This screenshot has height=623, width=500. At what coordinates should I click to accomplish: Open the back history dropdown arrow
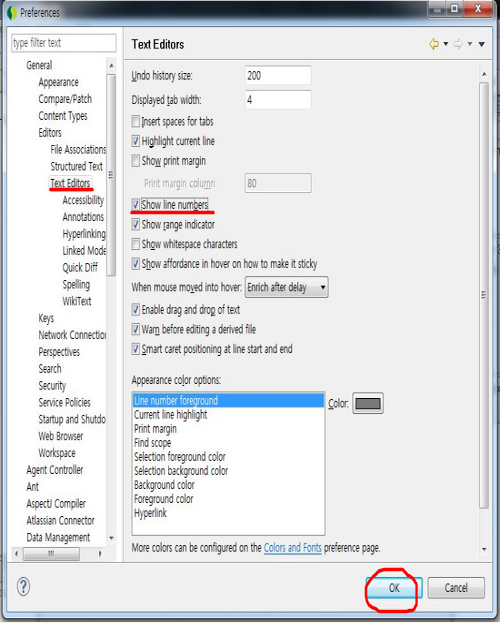(446, 44)
